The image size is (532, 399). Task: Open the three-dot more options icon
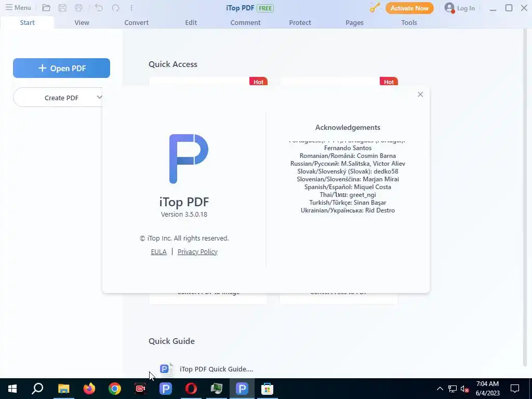(x=131, y=7)
